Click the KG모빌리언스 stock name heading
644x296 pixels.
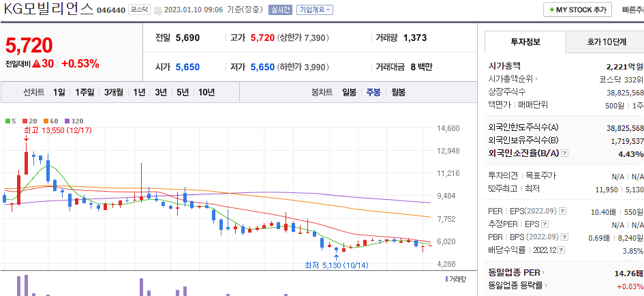[48, 9]
